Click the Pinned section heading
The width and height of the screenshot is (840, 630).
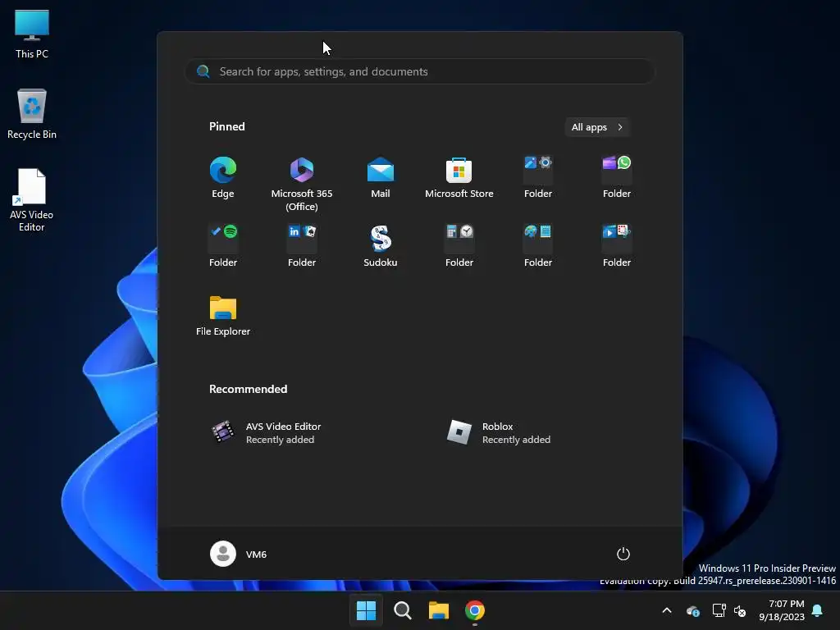227,126
